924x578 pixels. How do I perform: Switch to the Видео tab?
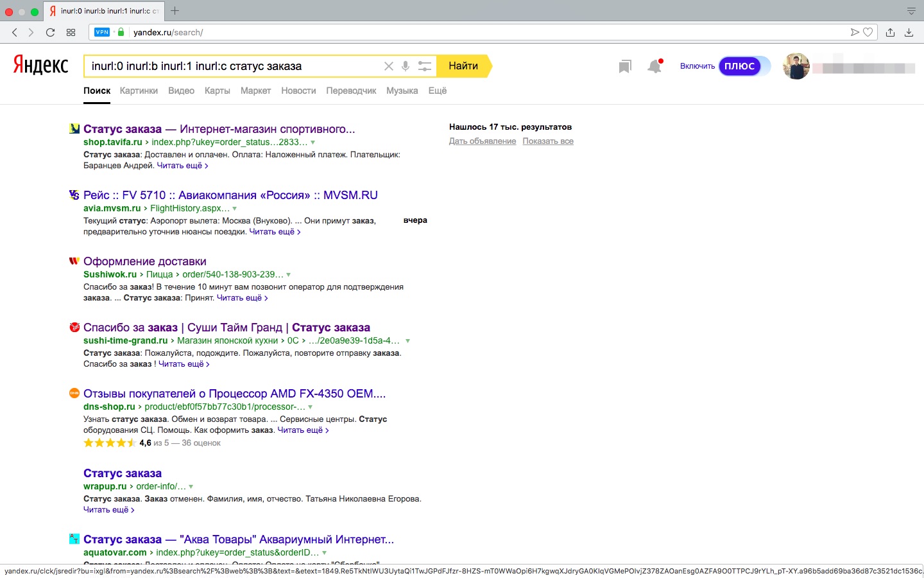181,91
